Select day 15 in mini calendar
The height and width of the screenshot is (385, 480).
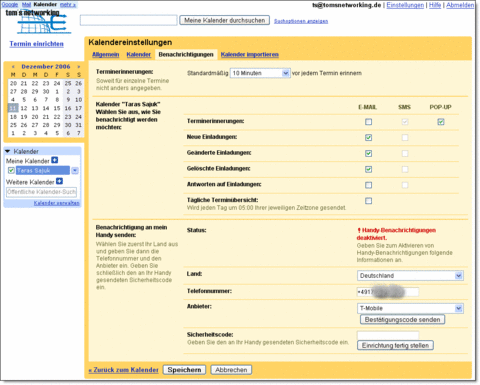click(x=57, y=108)
